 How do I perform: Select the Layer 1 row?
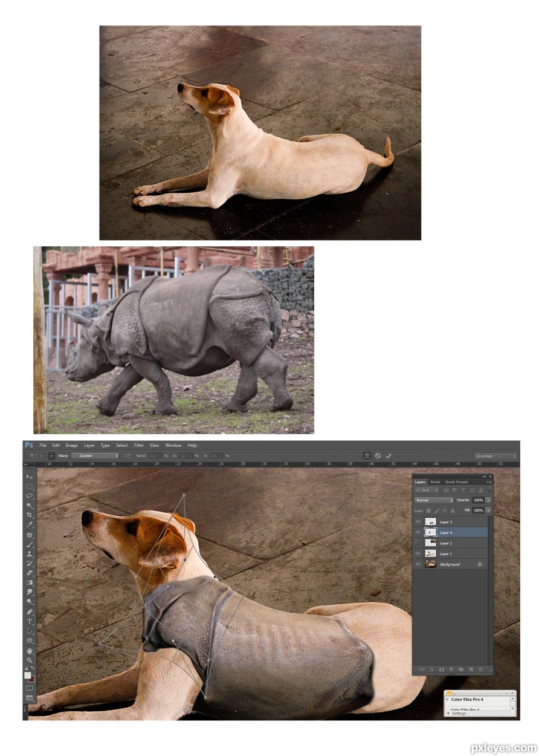point(450,553)
